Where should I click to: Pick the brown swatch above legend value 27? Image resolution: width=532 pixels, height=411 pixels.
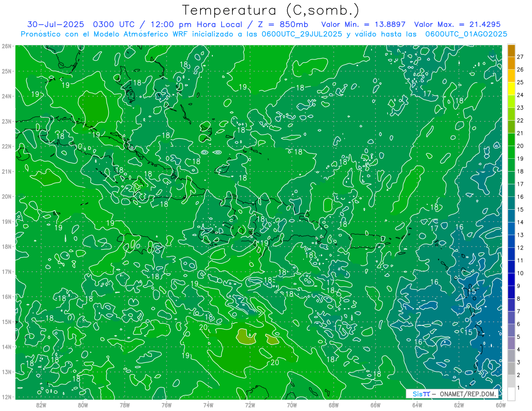coord(512,51)
